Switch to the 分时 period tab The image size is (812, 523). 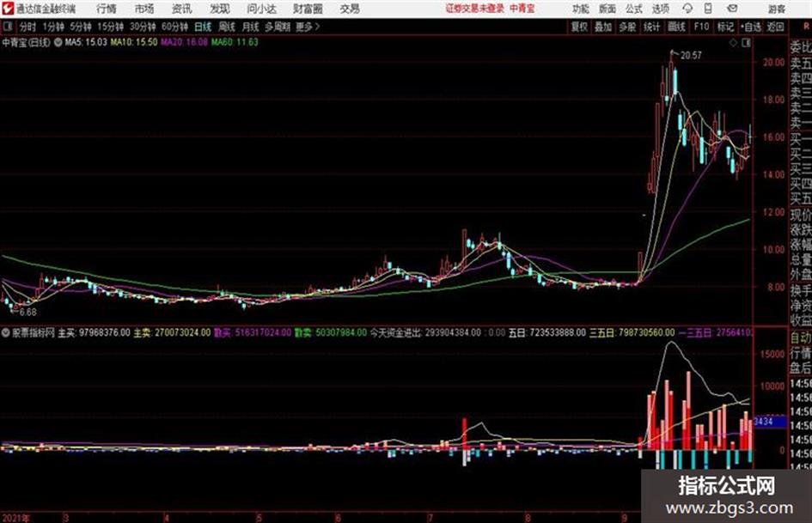pyautogui.click(x=28, y=27)
